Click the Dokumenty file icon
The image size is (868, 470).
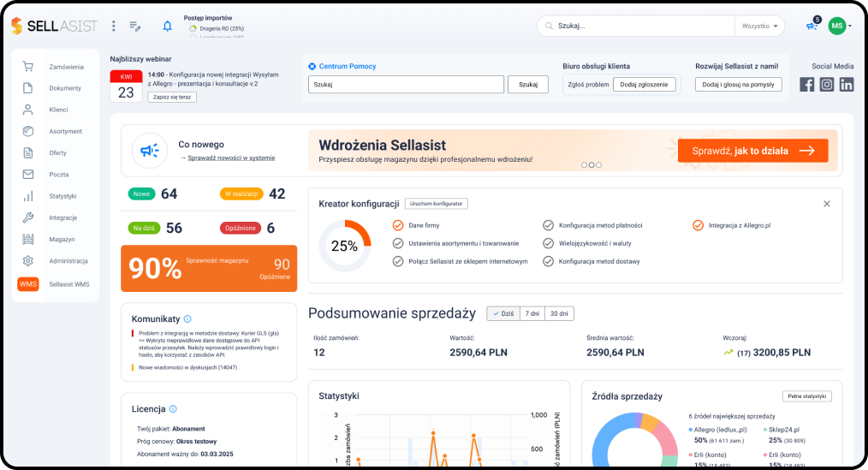coord(27,88)
